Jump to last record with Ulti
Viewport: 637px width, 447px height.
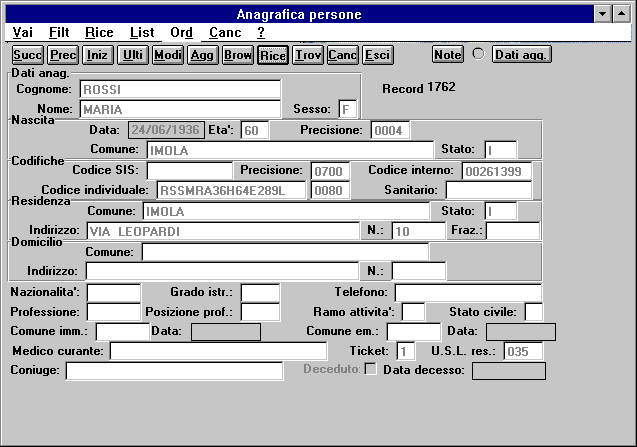click(132, 55)
